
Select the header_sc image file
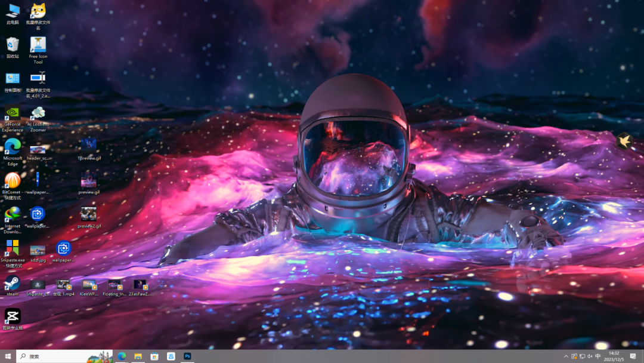coord(38,152)
